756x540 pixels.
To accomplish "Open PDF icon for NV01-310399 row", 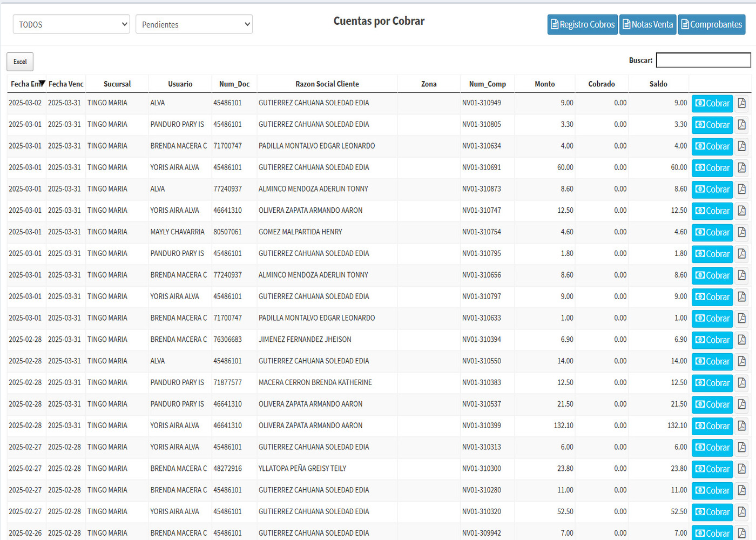I will [x=741, y=426].
